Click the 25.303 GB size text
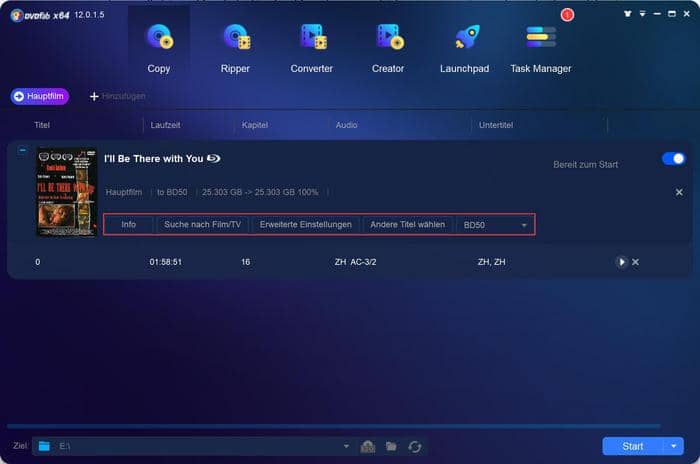Viewport: 700px width, 464px height. [260, 192]
